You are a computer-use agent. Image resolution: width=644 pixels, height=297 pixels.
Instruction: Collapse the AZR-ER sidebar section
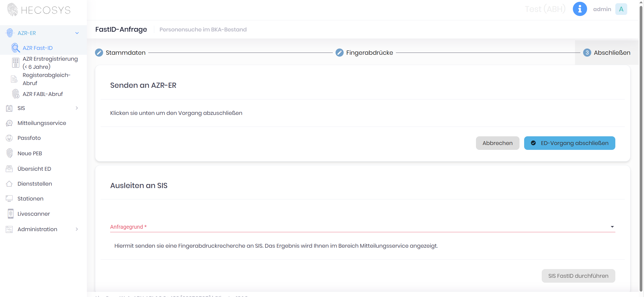tap(77, 33)
